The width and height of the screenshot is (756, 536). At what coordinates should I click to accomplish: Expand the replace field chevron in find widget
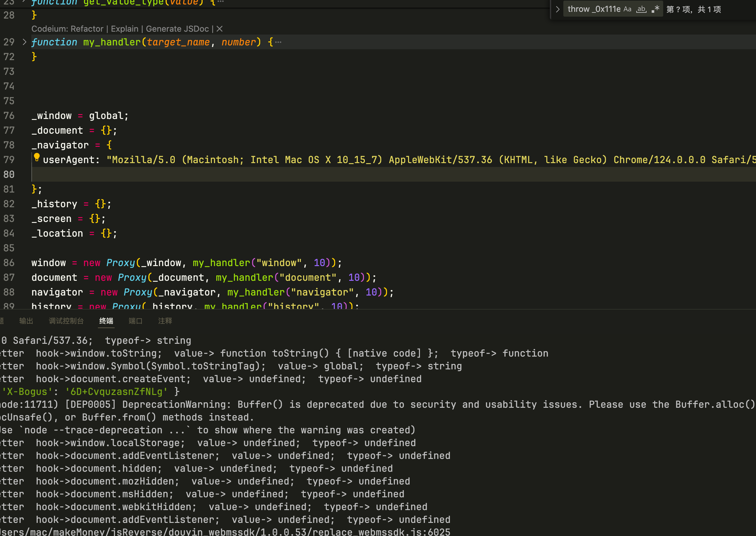click(x=558, y=9)
